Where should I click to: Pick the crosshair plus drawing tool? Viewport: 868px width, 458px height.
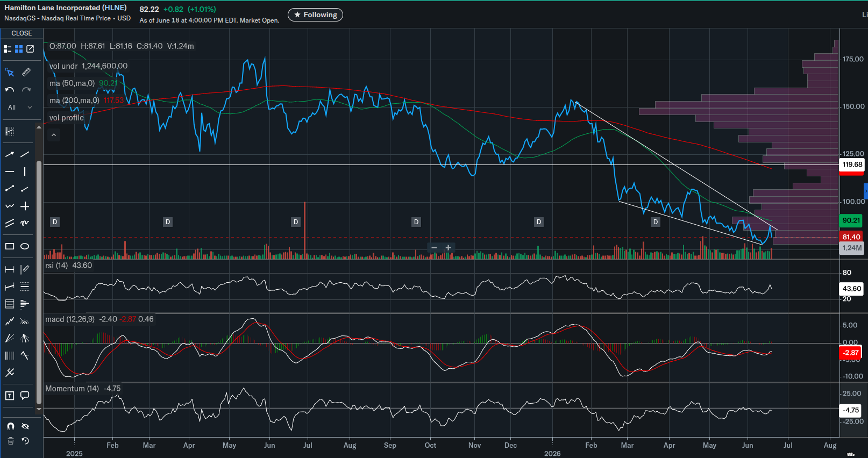click(x=25, y=206)
